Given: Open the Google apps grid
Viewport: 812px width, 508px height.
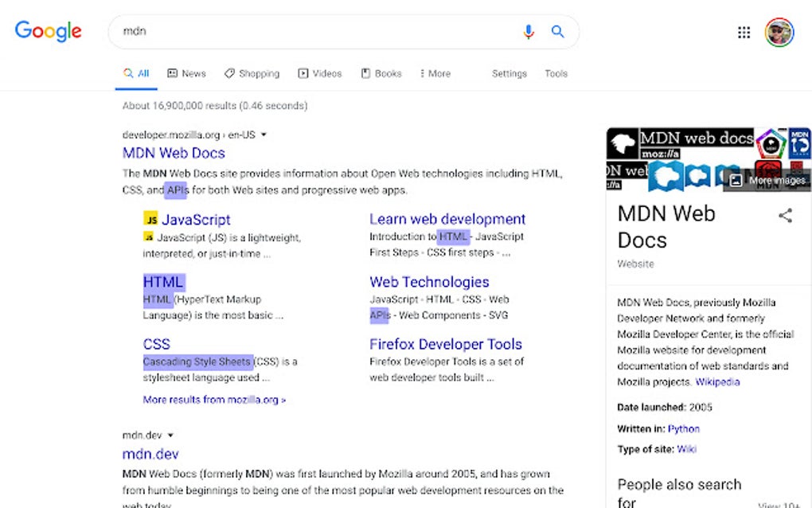Looking at the screenshot, I should pyautogui.click(x=744, y=32).
